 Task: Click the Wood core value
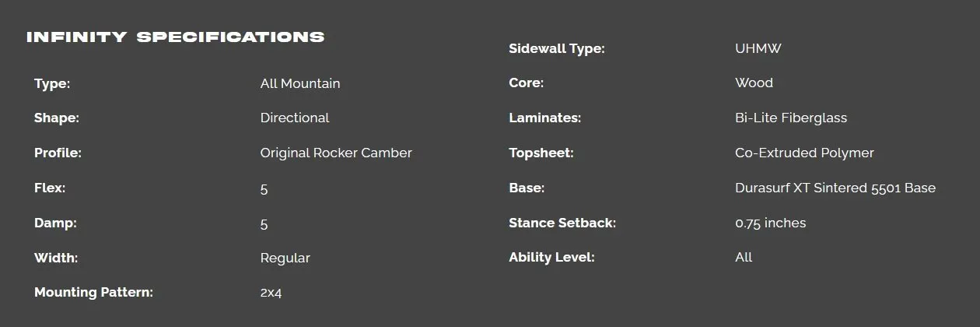pyautogui.click(x=754, y=83)
